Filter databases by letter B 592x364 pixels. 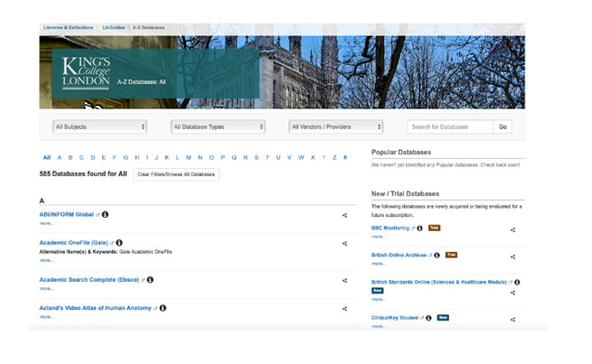[x=70, y=157]
